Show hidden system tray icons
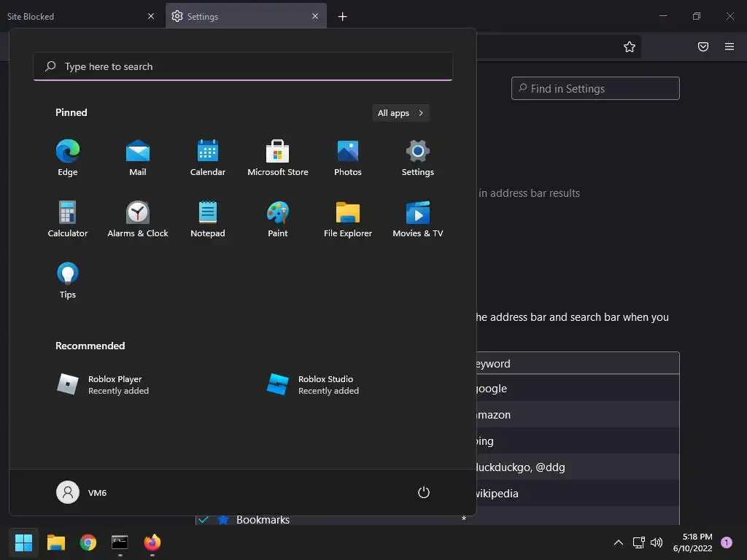Viewport: 747px width, 560px height. pyautogui.click(x=619, y=542)
